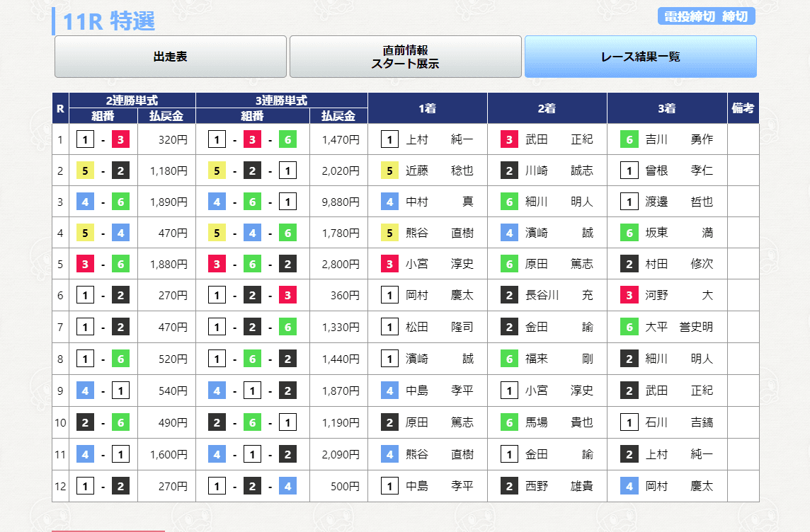Click 大平 誉史明 in race 7
The width and height of the screenshot is (810, 532).
(x=679, y=327)
